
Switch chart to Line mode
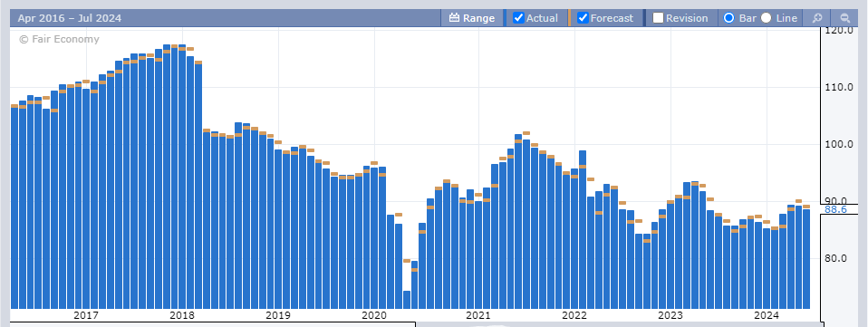pyautogui.click(x=767, y=18)
